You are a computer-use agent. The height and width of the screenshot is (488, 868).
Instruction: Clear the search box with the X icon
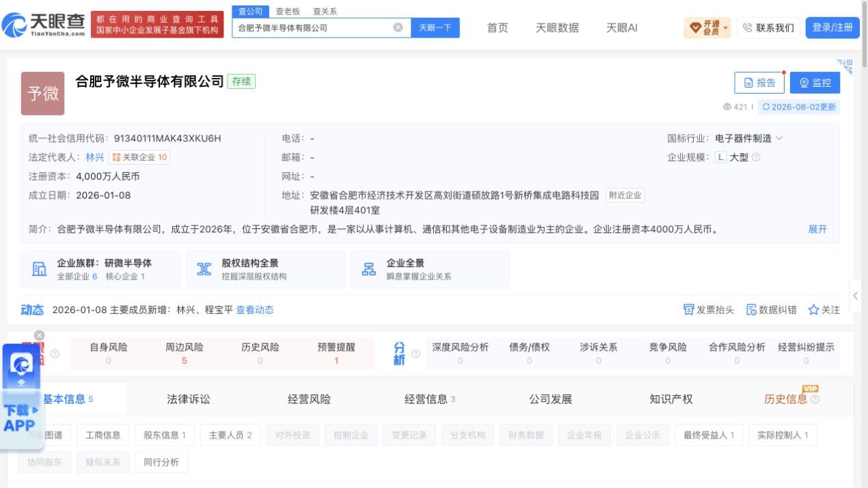tap(398, 28)
